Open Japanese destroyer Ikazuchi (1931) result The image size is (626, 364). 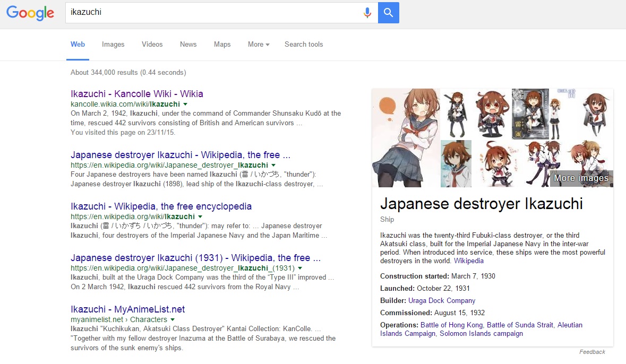point(195,258)
